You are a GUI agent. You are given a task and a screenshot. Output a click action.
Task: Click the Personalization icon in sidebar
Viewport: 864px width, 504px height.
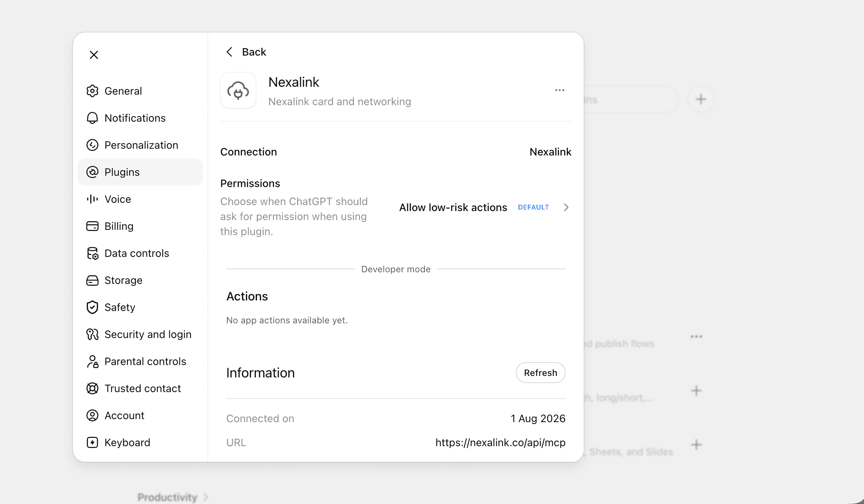pos(92,145)
